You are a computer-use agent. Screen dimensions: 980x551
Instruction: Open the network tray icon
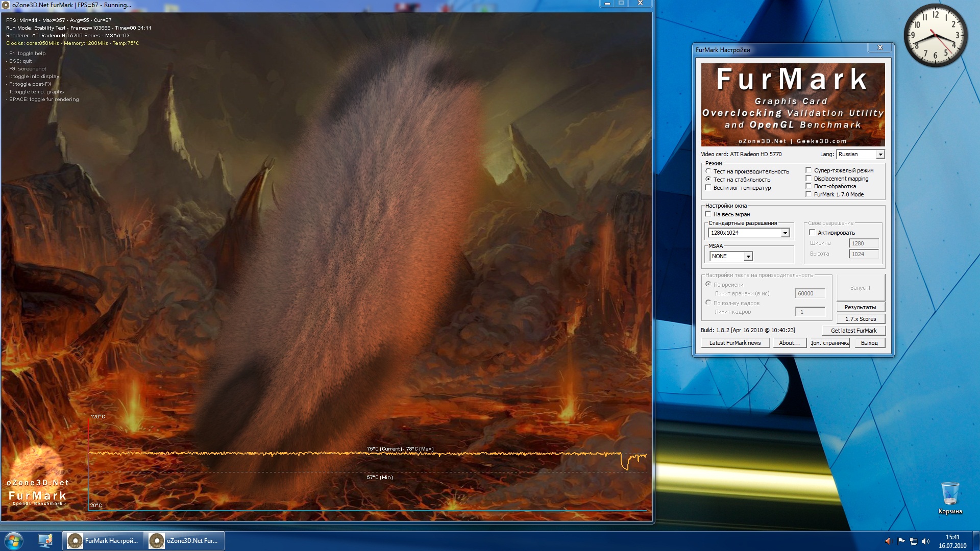pos(914,541)
